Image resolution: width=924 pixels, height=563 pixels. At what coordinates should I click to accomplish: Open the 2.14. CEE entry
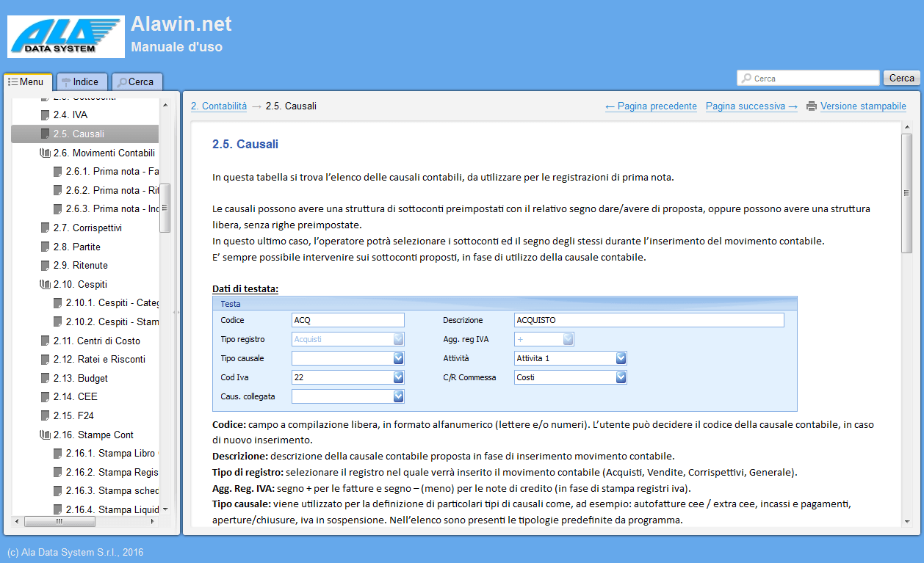75,396
